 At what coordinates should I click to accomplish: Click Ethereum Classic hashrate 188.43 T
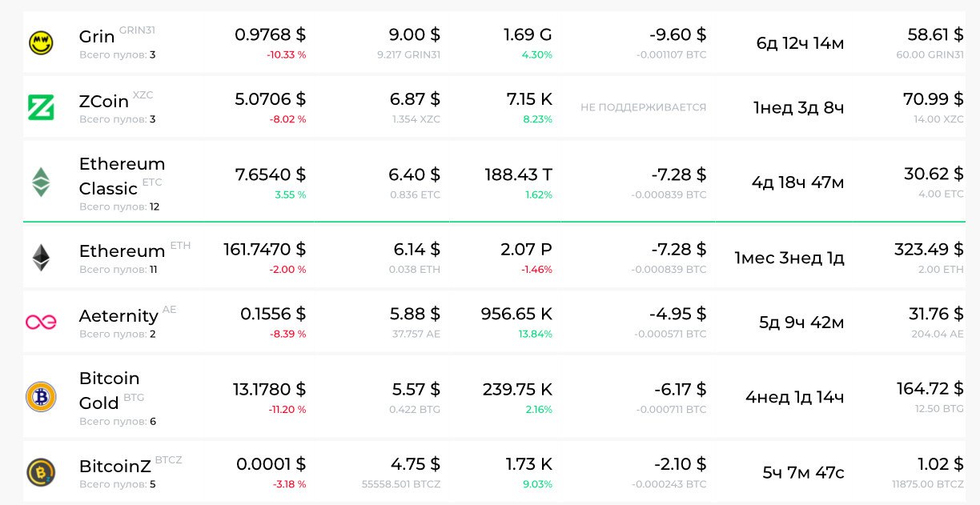[518, 174]
